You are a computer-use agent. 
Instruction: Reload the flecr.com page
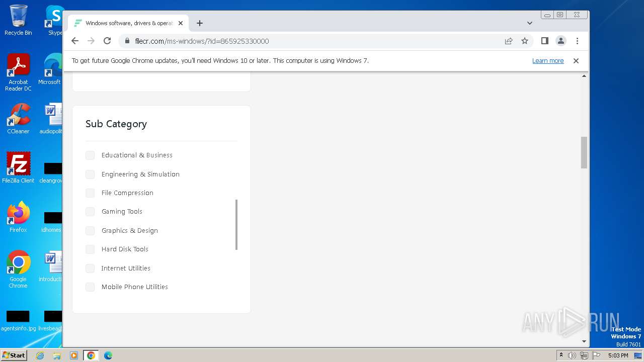pyautogui.click(x=107, y=41)
